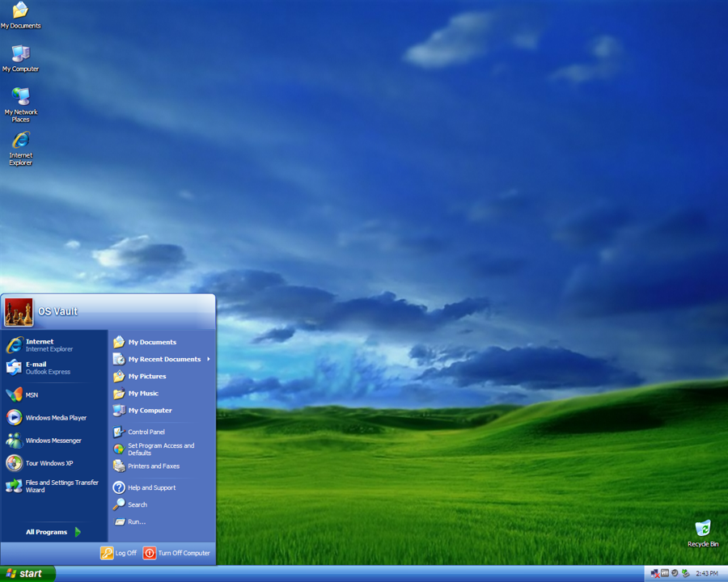This screenshot has width=728, height=582.
Task: Select the My Network Places desktop icon
Action: [x=21, y=105]
